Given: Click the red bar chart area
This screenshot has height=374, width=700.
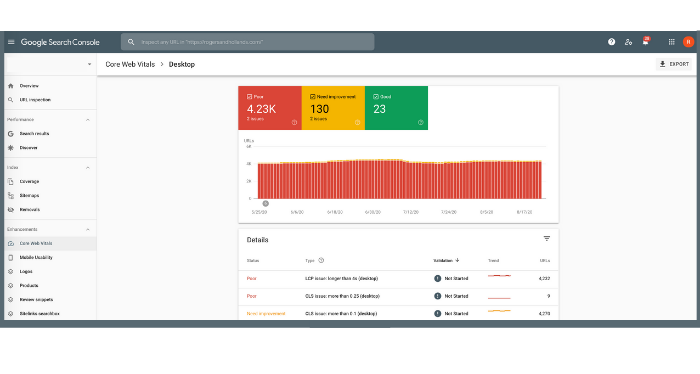Looking at the screenshot, I should coord(400,180).
